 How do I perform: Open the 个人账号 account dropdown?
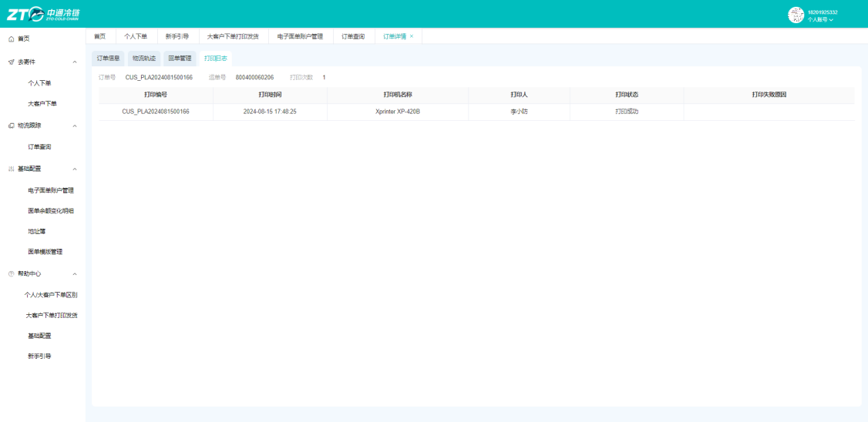(820, 19)
